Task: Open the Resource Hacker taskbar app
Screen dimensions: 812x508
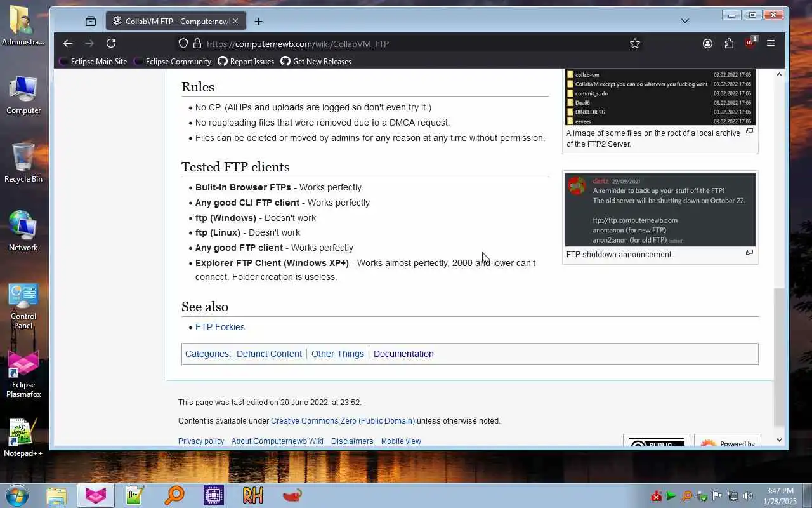Action: click(x=253, y=495)
